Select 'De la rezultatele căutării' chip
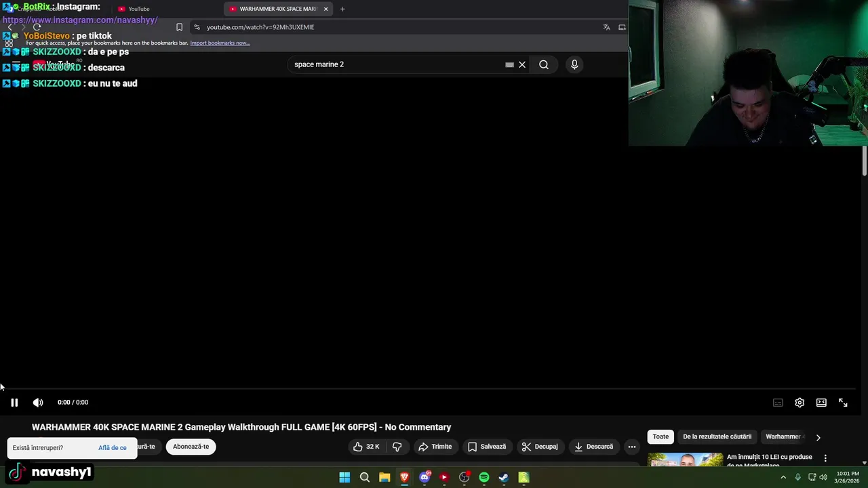Viewport: 868px width, 488px height. pos(717,436)
